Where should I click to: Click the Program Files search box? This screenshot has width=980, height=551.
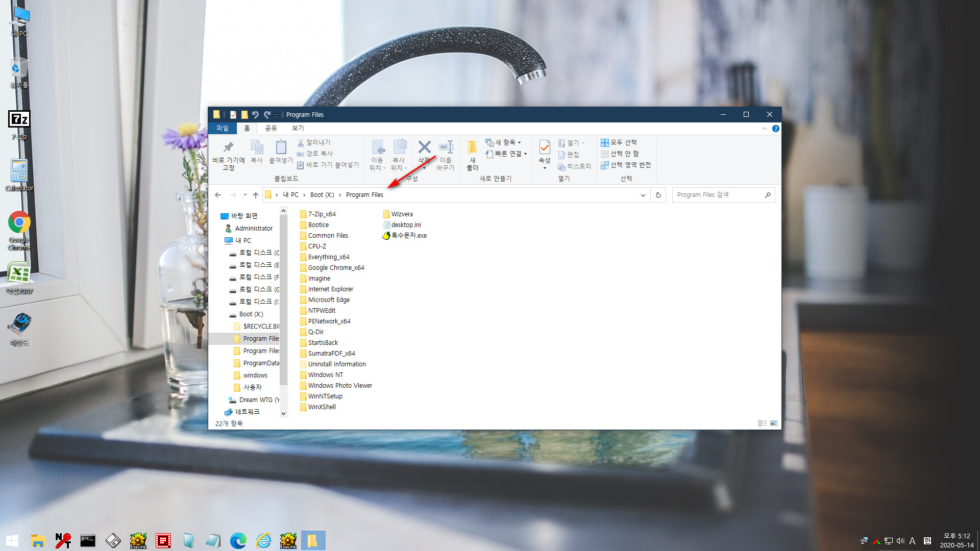click(723, 195)
